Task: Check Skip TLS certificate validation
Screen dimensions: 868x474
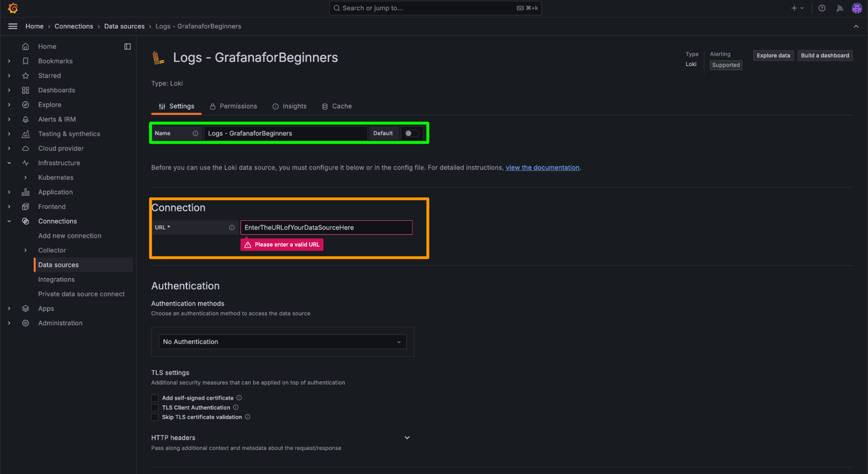Action: pyautogui.click(x=155, y=417)
